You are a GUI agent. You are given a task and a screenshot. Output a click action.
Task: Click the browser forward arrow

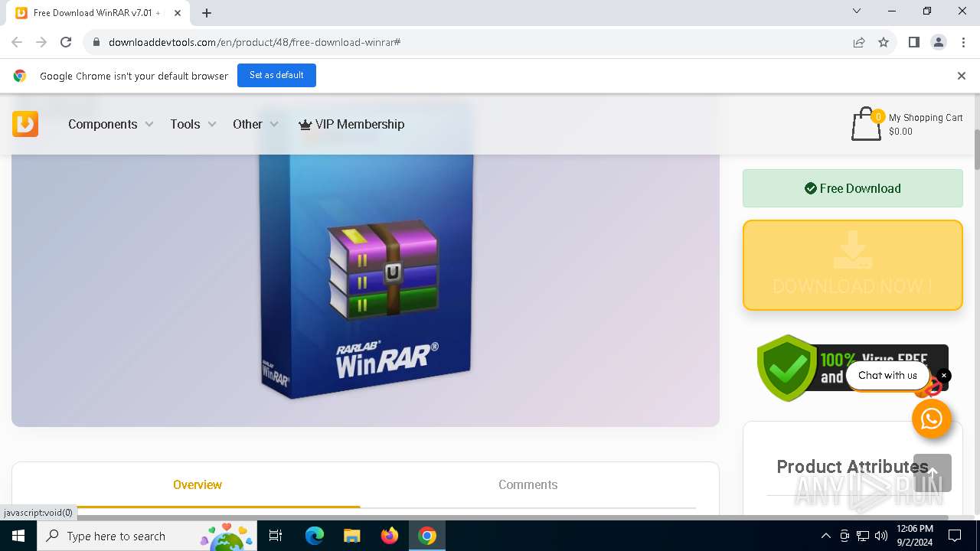pos(41,42)
